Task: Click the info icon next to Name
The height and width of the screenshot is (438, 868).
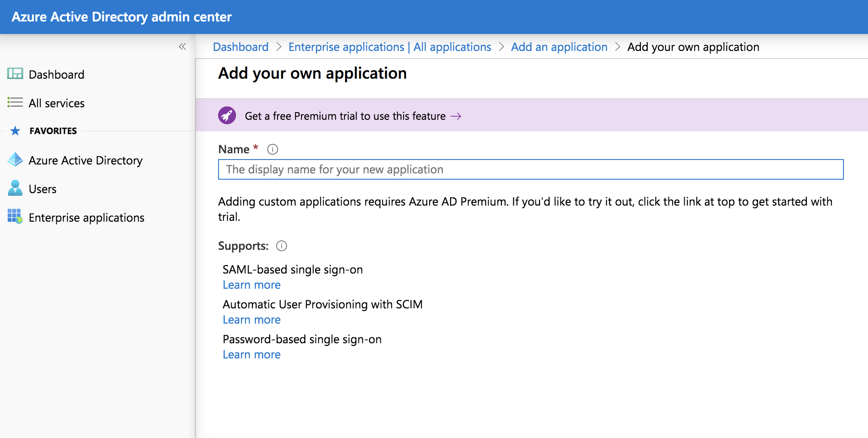Action: click(x=273, y=149)
